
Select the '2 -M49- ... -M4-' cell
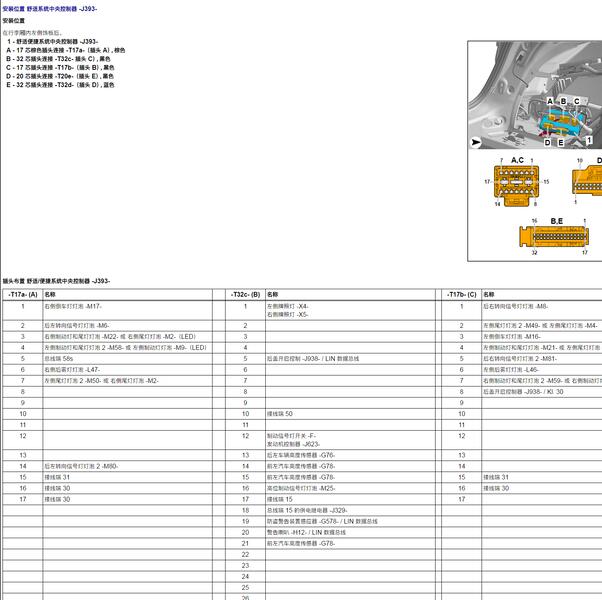542,326
